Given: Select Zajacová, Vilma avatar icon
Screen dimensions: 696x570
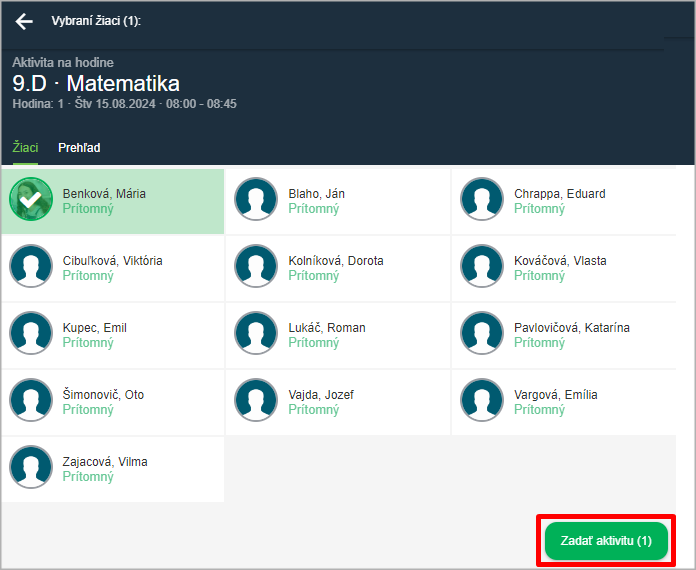Looking at the screenshot, I should [x=31, y=467].
